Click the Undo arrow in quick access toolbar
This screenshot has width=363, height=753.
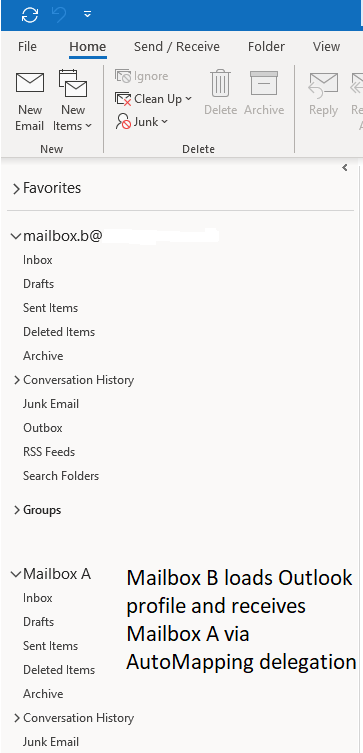pos(59,15)
